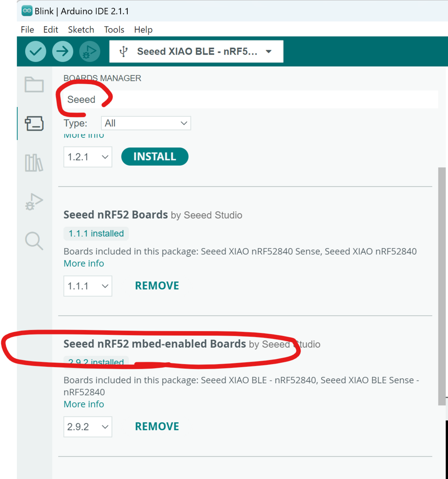Image resolution: width=448 pixels, height=479 pixels.
Task: Open the 2.9.2 version dropdown
Action: [x=88, y=427]
